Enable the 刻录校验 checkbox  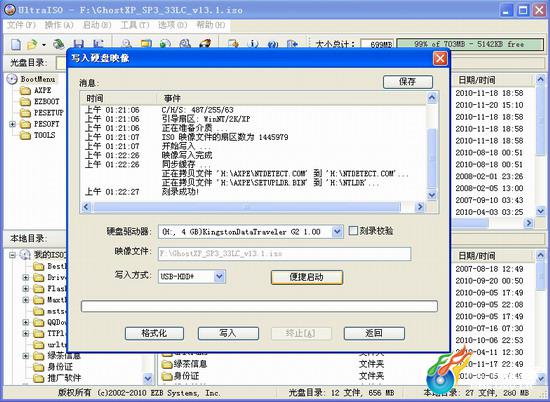(354, 231)
